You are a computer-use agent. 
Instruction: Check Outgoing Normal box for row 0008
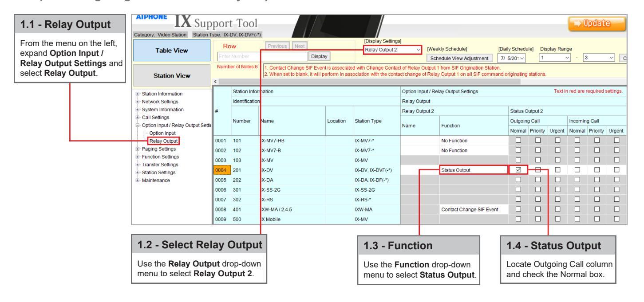pos(518,209)
